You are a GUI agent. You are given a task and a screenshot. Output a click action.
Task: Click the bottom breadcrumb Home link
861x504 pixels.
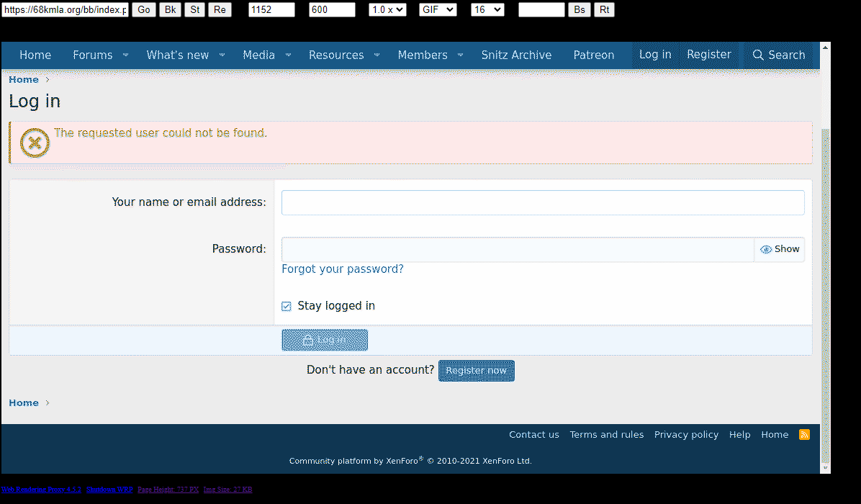pos(24,403)
